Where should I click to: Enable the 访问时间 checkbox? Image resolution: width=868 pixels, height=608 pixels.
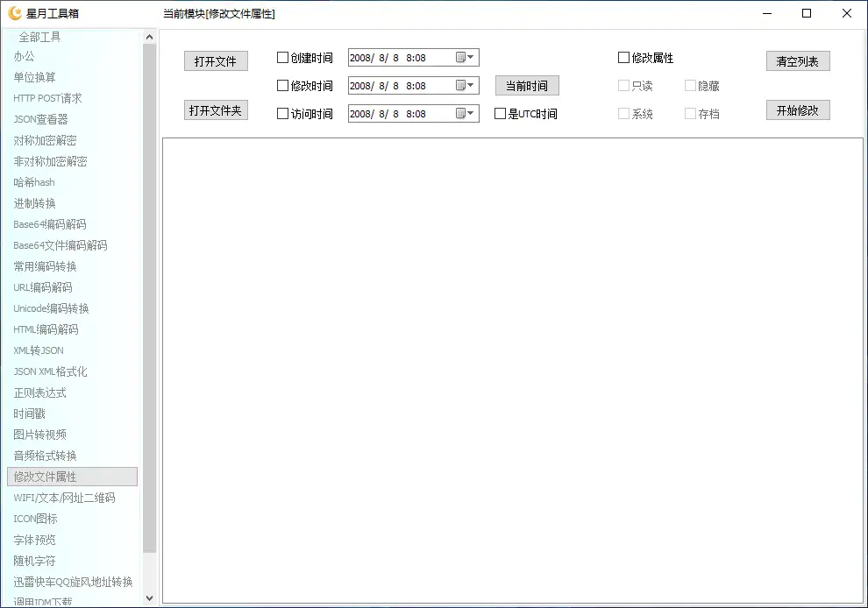tap(282, 113)
